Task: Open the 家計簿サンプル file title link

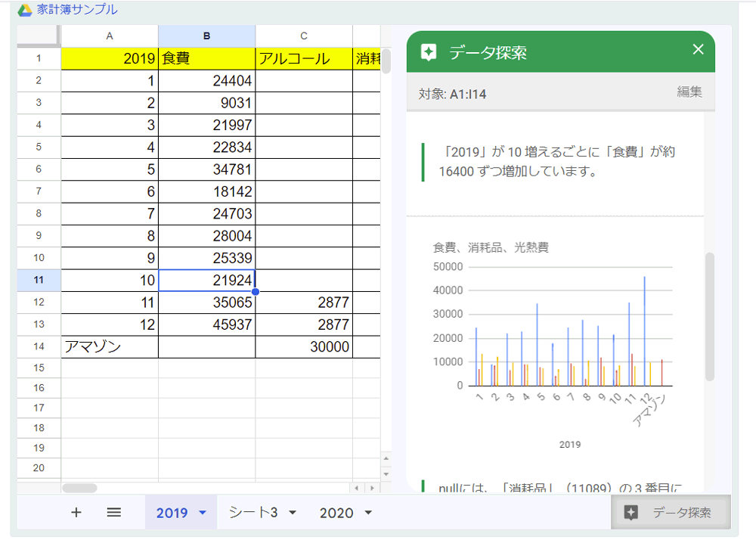Action: coord(77,10)
